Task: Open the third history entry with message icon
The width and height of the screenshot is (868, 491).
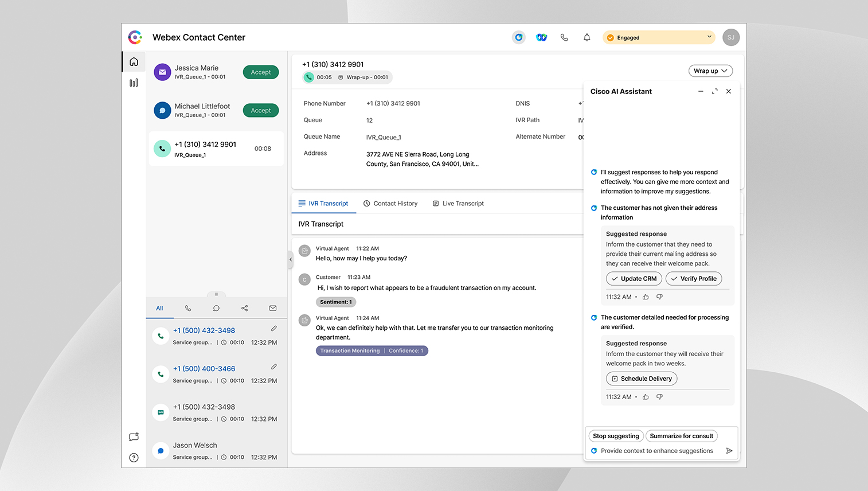Action: (216, 412)
